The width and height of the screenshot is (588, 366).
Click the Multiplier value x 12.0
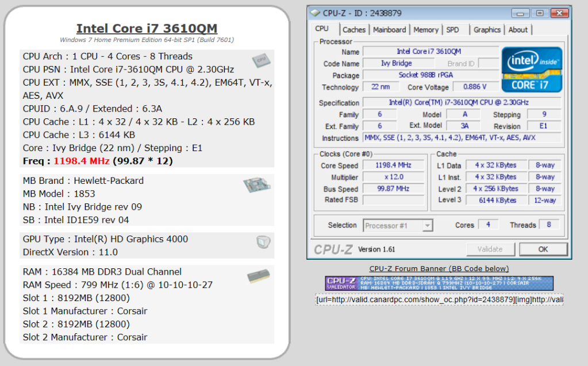point(393,177)
